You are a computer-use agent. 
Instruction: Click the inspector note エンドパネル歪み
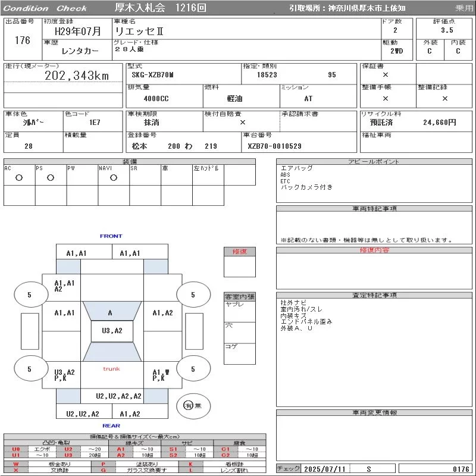click(x=306, y=322)
